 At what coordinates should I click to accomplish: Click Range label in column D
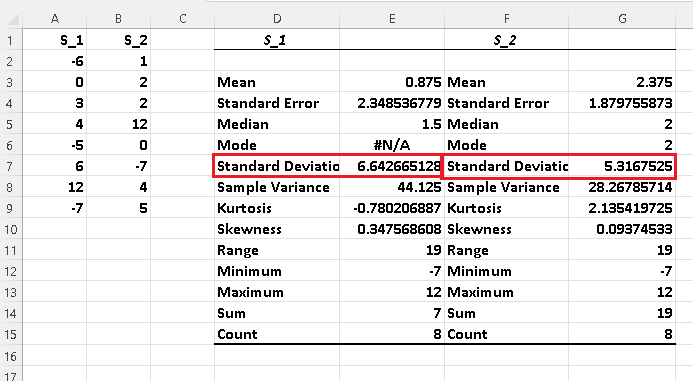(x=238, y=251)
